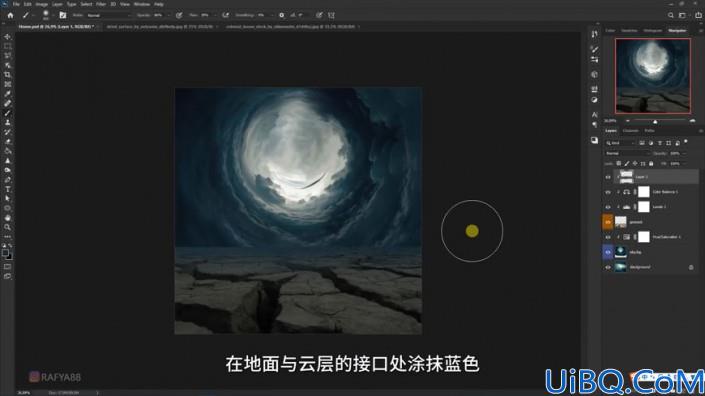
Task: Open the brush Mode dropdown
Action: pos(109,15)
